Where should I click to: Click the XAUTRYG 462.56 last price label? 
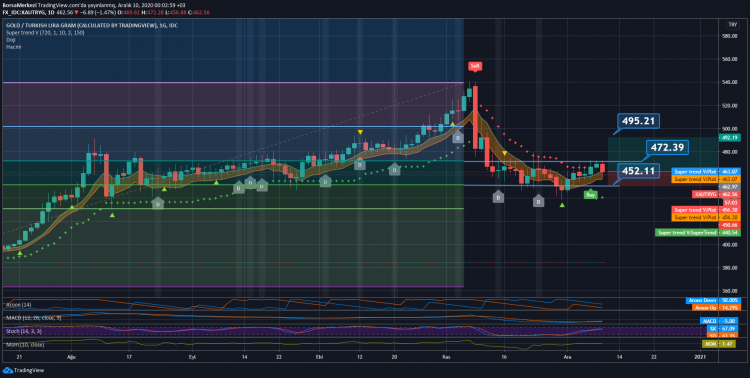716,194
